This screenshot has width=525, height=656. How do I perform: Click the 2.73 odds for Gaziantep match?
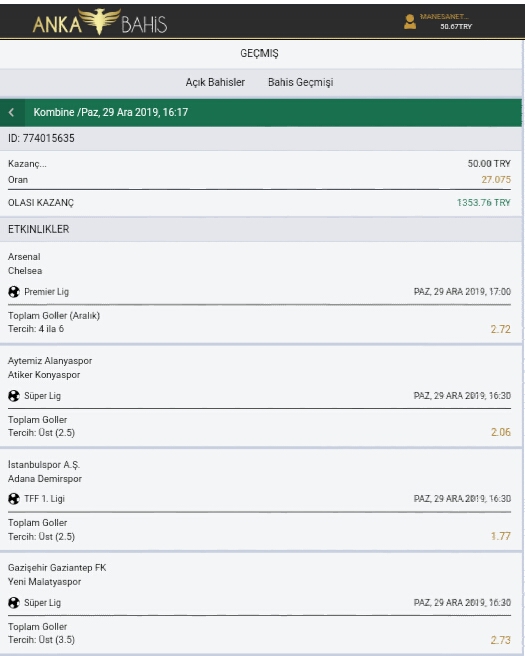pos(501,640)
